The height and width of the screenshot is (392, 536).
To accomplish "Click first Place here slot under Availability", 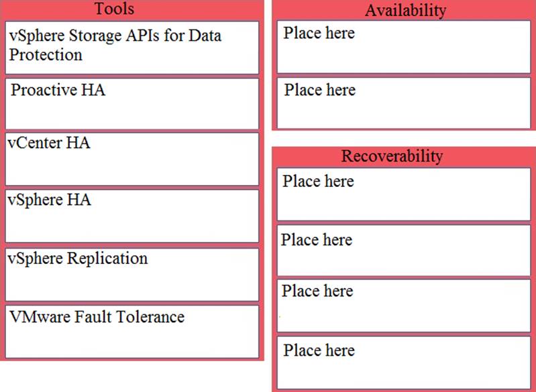I will (404, 47).
